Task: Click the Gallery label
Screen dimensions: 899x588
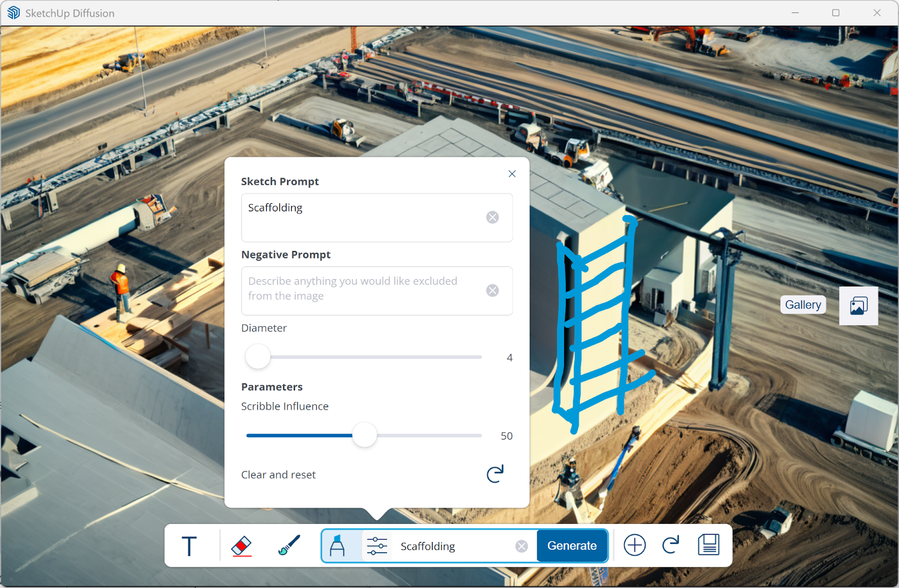Action: (803, 305)
